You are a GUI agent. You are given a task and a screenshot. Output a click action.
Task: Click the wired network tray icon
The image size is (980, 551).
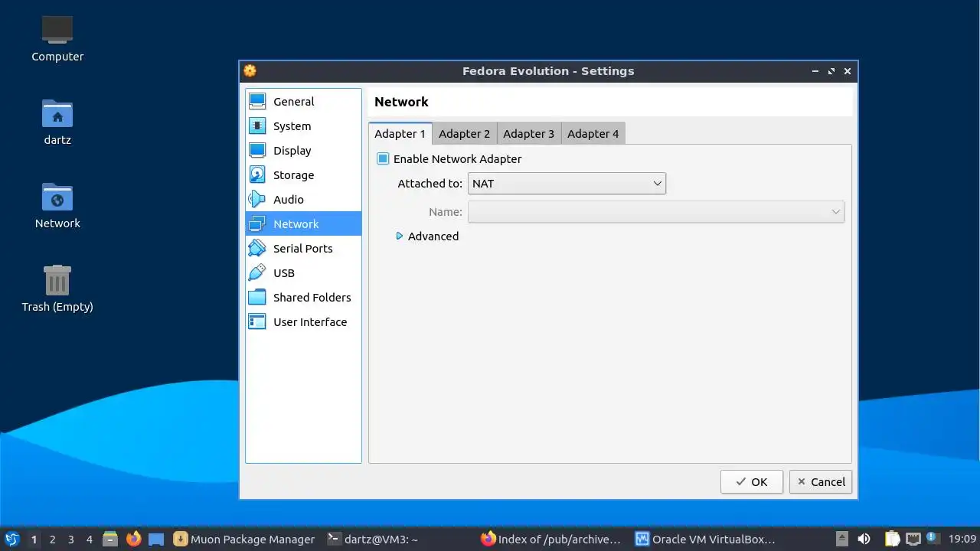point(913,539)
